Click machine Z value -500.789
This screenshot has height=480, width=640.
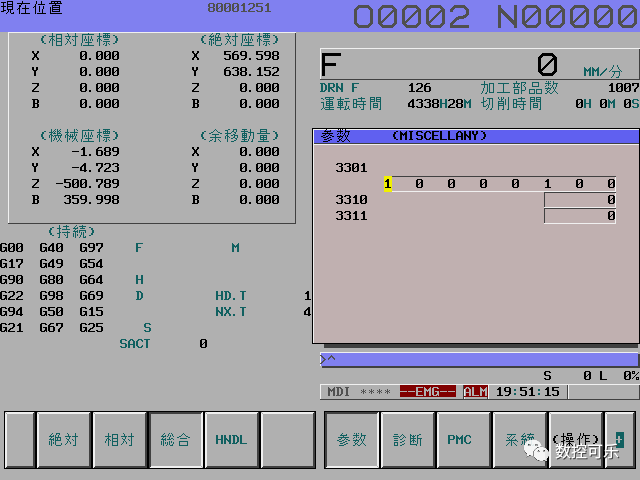[x=87, y=184]
